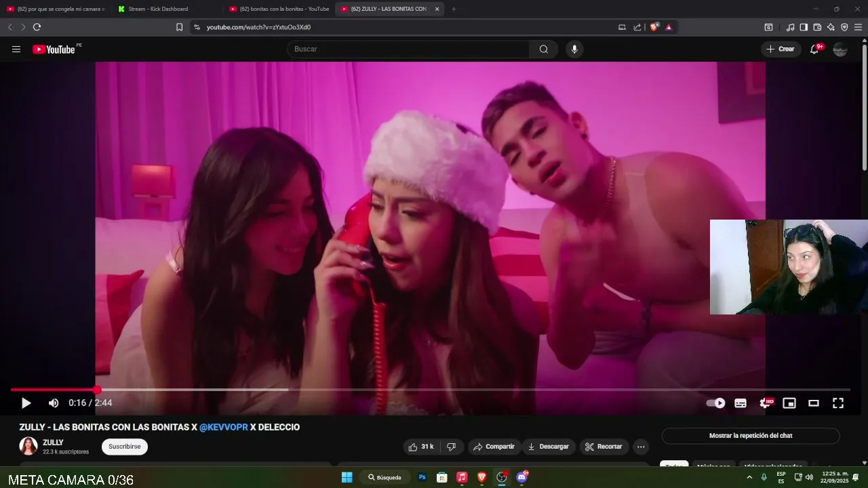Dislike the video
Image resolution: width=868 pixels, height=488 pixels.
click(x=451, y=447)
